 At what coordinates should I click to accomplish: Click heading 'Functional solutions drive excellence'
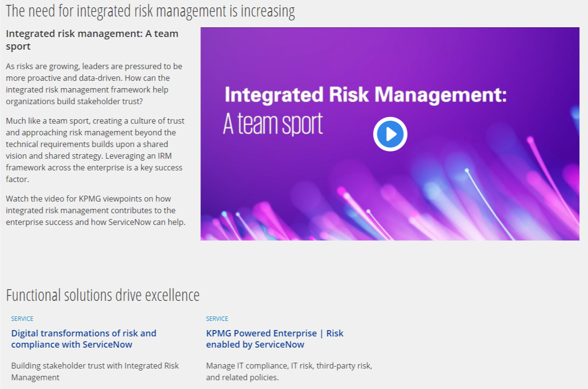(x=103, y=295)
